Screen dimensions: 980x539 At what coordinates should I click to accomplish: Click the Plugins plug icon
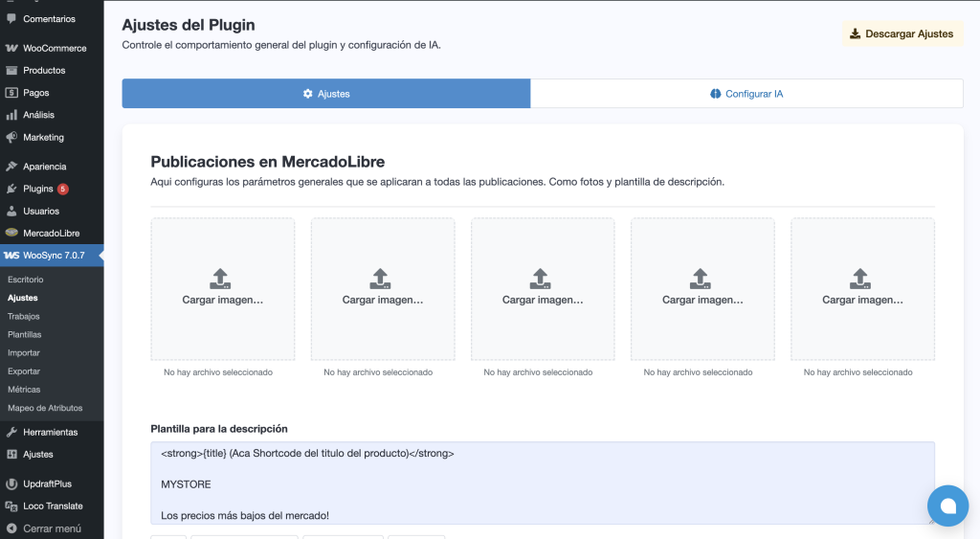point(11,189)
